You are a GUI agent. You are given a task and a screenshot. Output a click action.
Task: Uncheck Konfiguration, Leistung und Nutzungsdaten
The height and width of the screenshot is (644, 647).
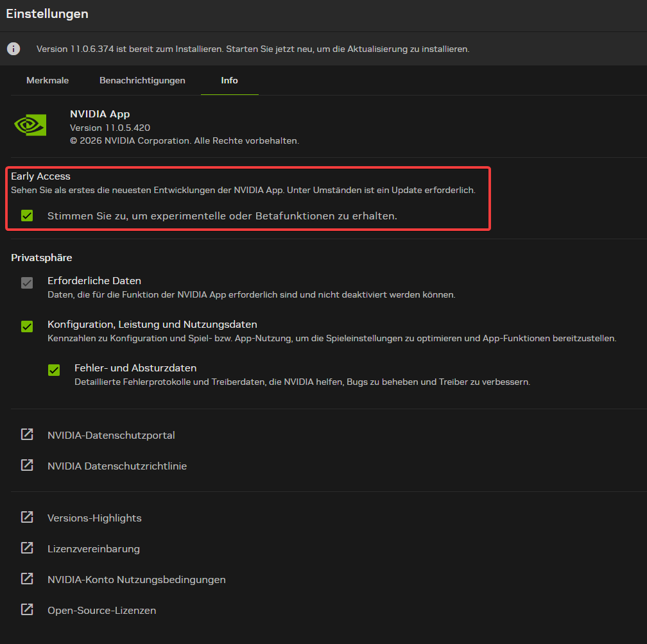coord(27,326)
